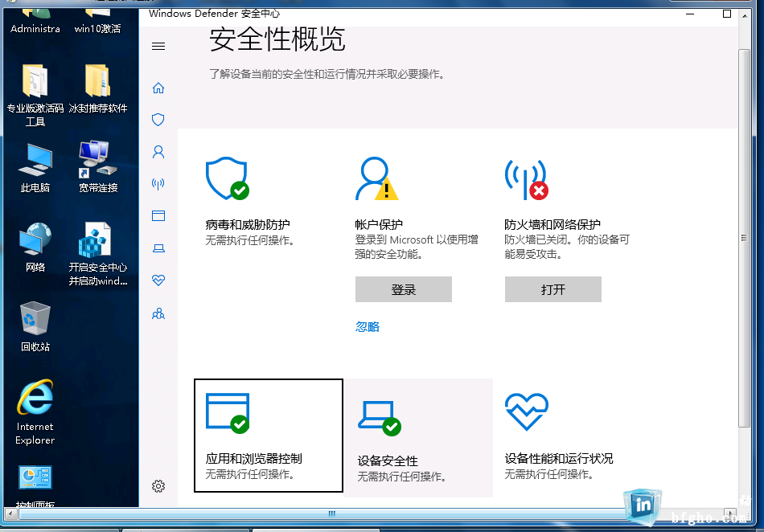This screenshot has width=764, height=532.
Task: Select 专业版激活码工具 folder
Action: click(x=35, y=96)
